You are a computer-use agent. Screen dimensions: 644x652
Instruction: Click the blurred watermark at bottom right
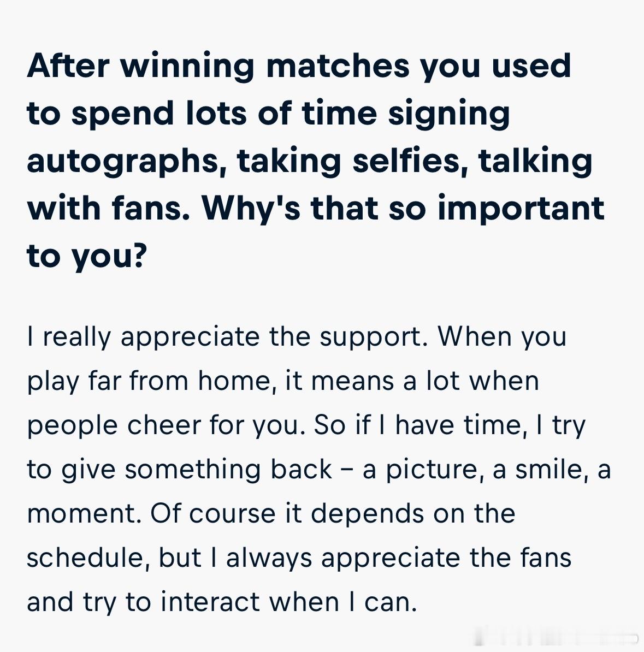click(558, 638)
